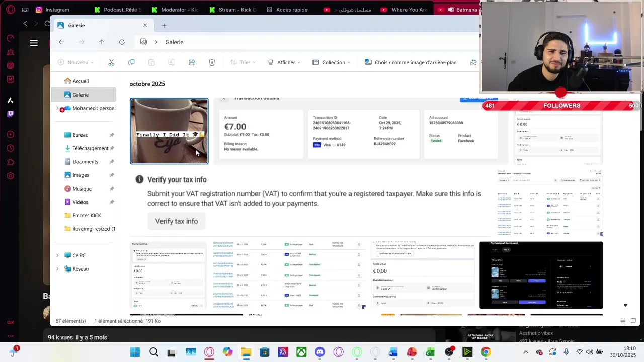Image resolution: width=644 pixels, height=362 pixels.
Task: Refresh the Galerie view
Action: 122,42
